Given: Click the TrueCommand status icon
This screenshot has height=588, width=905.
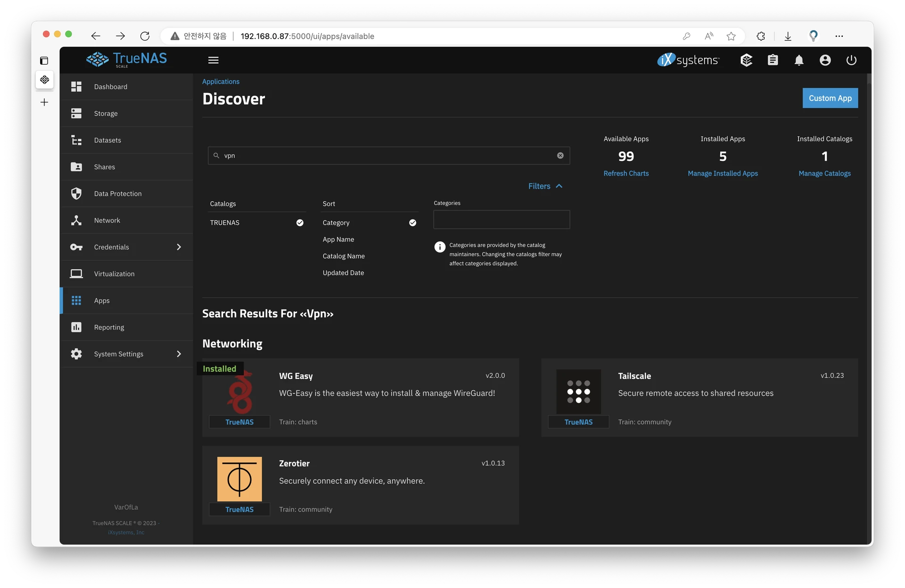Looking at the screenshot, I should click(x=746, y=60).
